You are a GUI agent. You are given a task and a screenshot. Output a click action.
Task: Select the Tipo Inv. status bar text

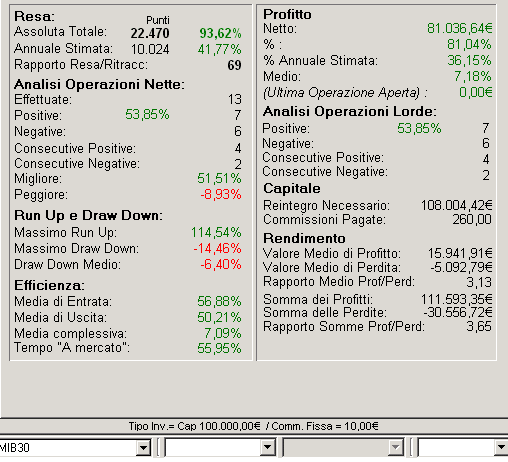254,426
